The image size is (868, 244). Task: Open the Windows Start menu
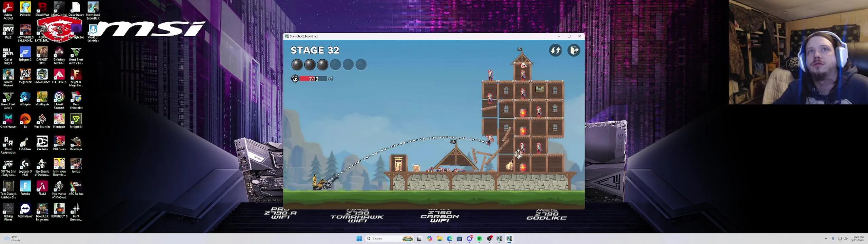pos(359,239)
